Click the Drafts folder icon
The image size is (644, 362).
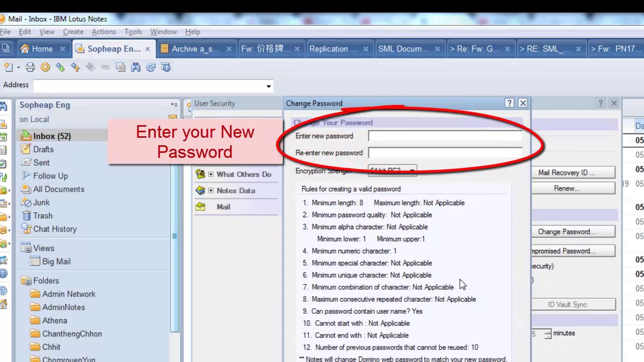[x=25, y=149]
